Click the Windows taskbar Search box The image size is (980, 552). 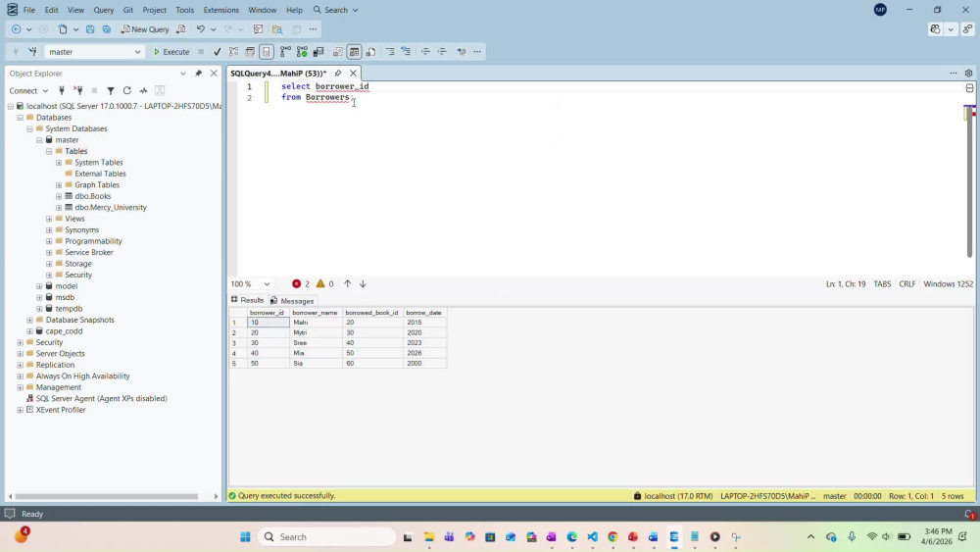[x=327, y=537]
